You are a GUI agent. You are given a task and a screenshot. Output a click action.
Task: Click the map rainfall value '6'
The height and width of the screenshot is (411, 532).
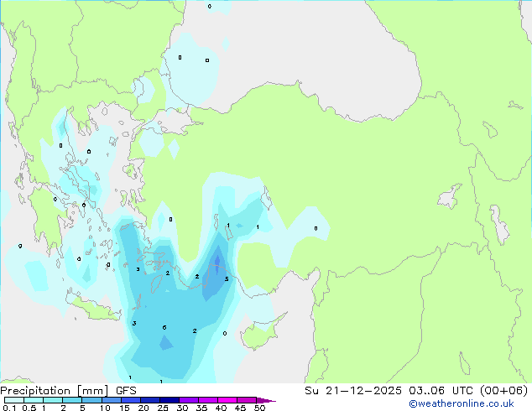(164, 328)
